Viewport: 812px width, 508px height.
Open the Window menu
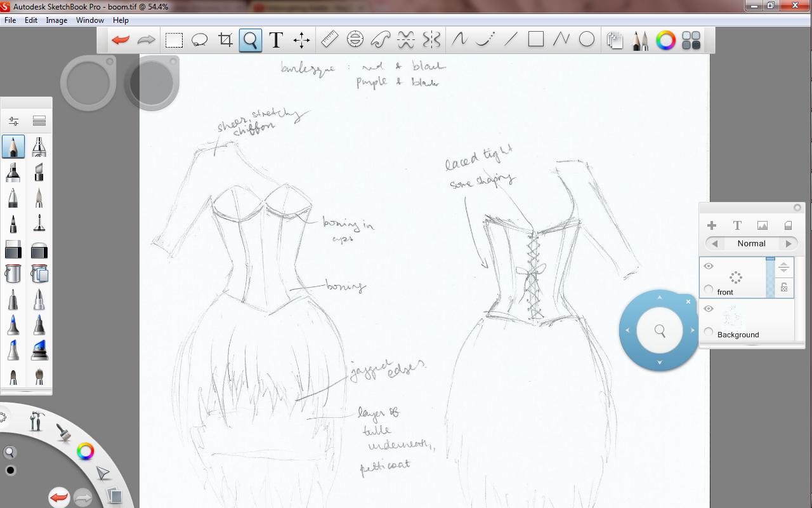(90, 20)
